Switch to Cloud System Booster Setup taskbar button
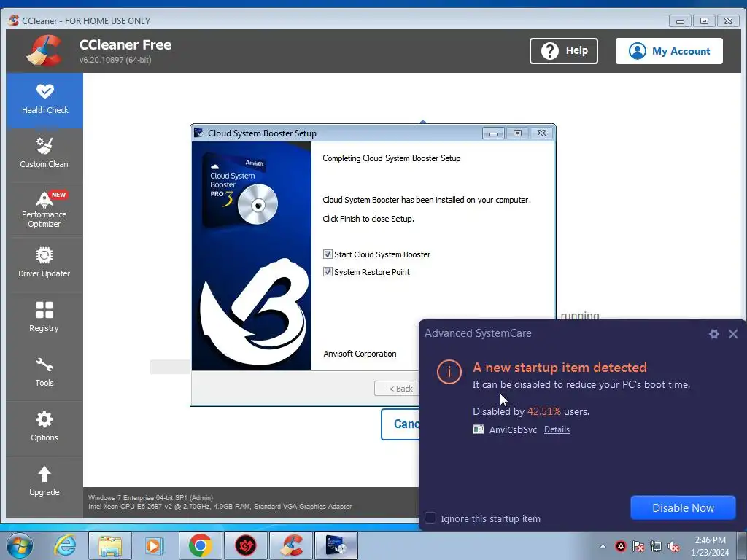The height and width of the screenshot is (560, 747). coord(336,545)
